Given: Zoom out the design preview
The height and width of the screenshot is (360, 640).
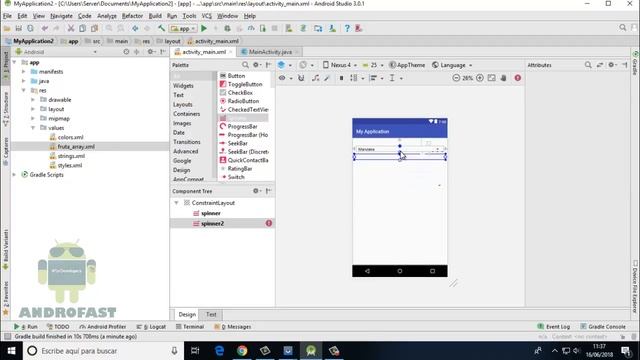Looking at the screenshot, I should (456, 78).
